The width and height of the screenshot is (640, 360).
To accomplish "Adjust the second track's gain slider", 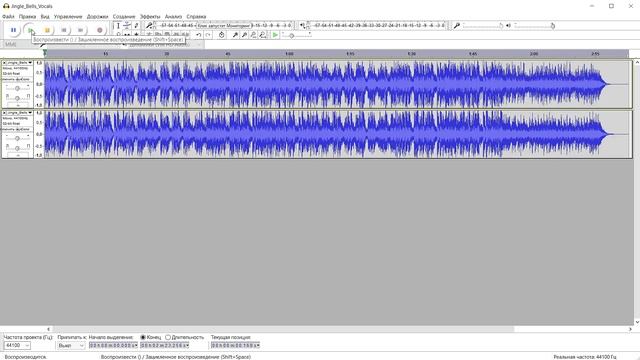I will point(17,138).
